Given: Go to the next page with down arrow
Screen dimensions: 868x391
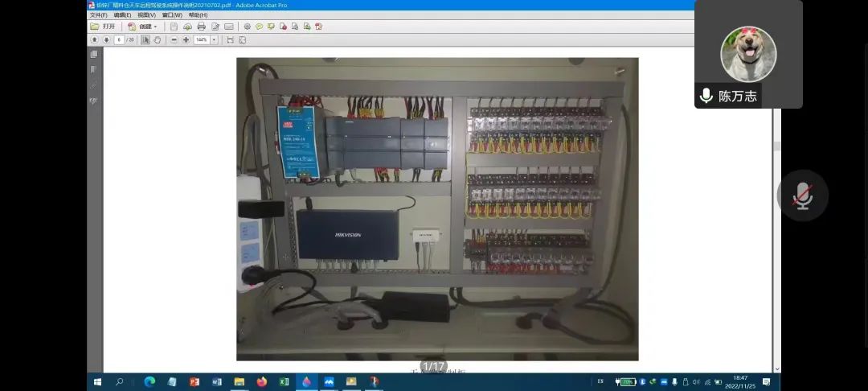Looking at the screenshot, I should tap(105, 39).
